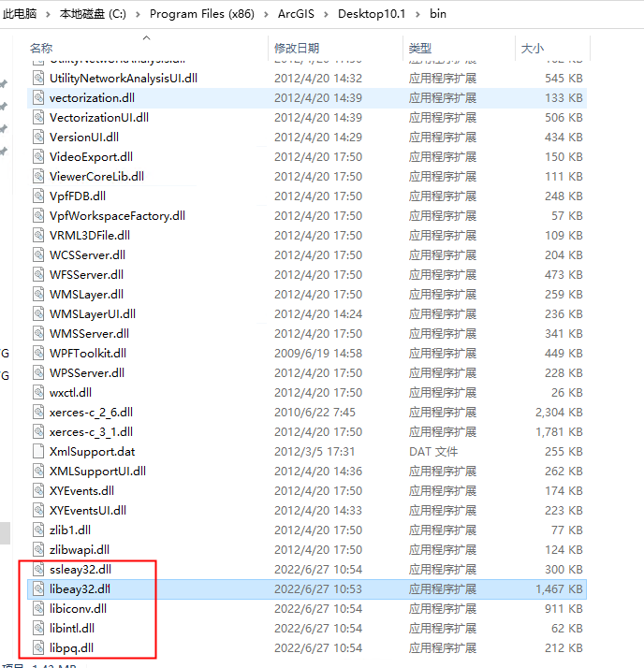This screenshot has width=644, height=668.
Task: Click the 57 KB size value
Action: [567, 215]
